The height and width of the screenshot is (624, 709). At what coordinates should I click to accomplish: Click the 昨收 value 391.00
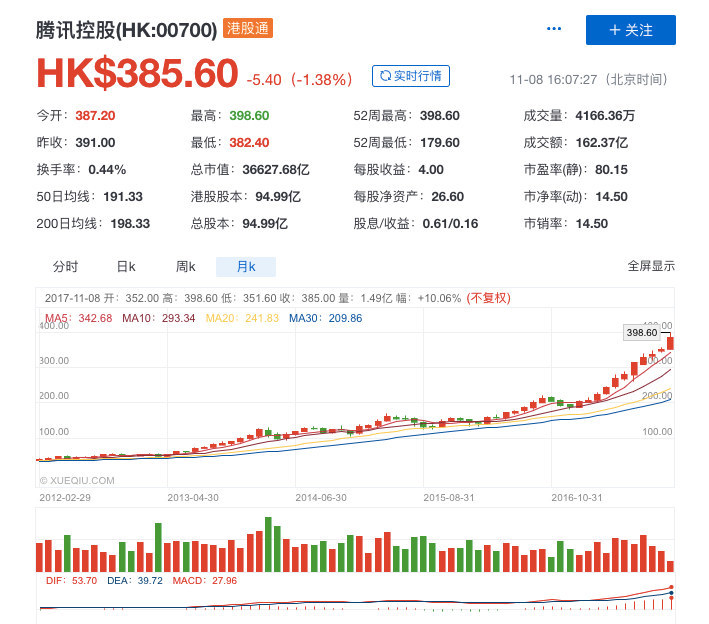[x=95, y=143]
